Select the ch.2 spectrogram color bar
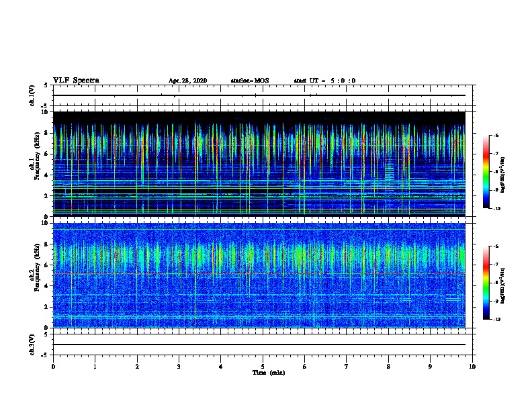The width and height of the screenshot is (532, 411). coord(486,283)
